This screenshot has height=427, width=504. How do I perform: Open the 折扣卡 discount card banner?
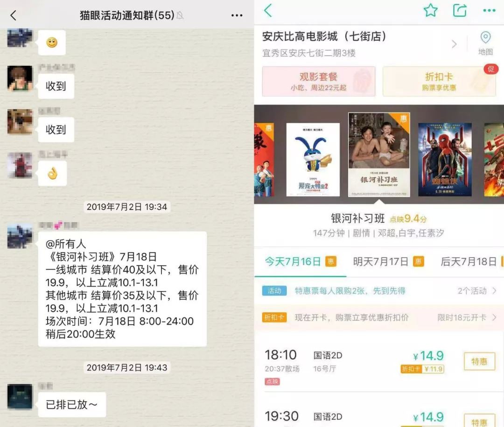click(439, 81)
